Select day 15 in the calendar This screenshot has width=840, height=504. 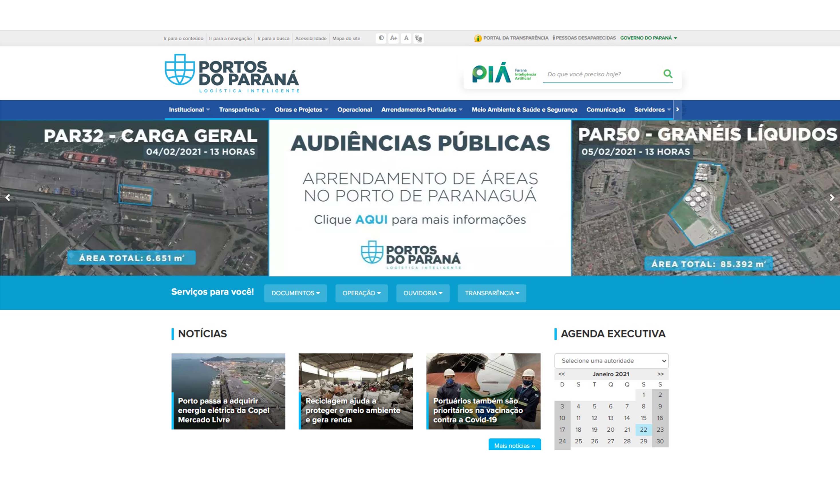[x=643, y=418]
